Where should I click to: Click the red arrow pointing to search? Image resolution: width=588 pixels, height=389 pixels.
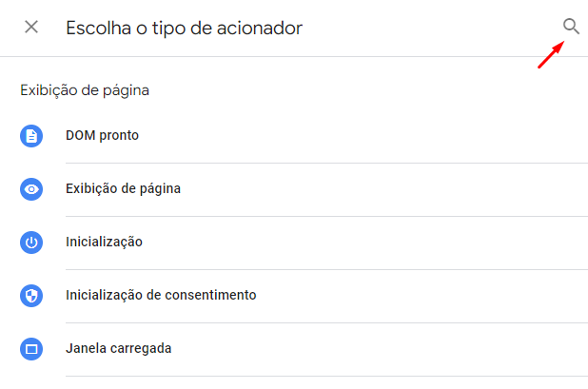click(551, 55)
